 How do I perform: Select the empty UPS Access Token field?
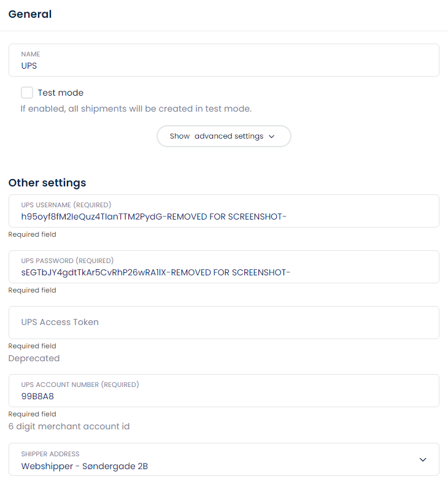tap(224, 323)
